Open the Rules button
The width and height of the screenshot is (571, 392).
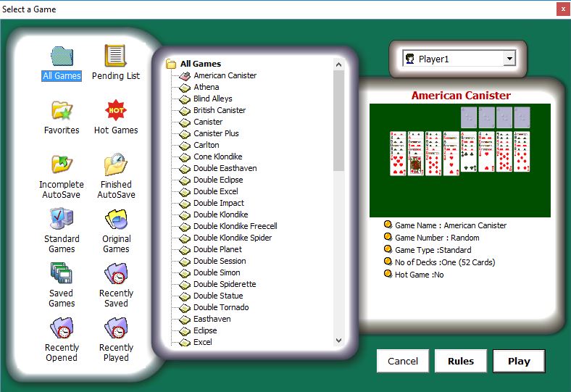(x=461, y=361)
